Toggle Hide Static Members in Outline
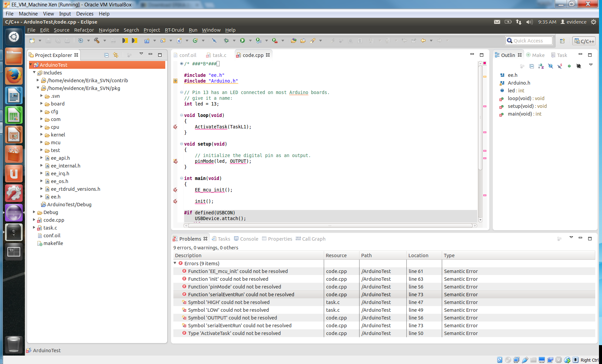The width and height of the screenshot is (602, 364). tap(560, 66)
